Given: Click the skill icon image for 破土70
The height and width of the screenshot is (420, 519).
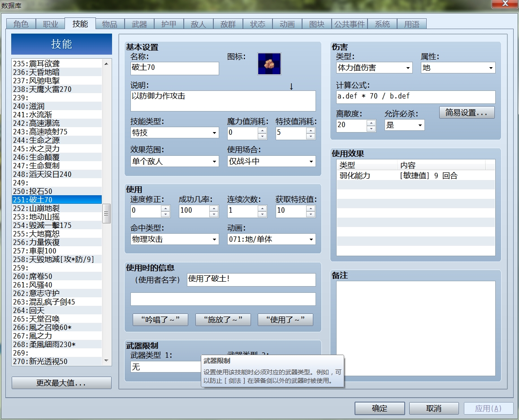Looking at the screenshot, I should [x=269, y=64].
